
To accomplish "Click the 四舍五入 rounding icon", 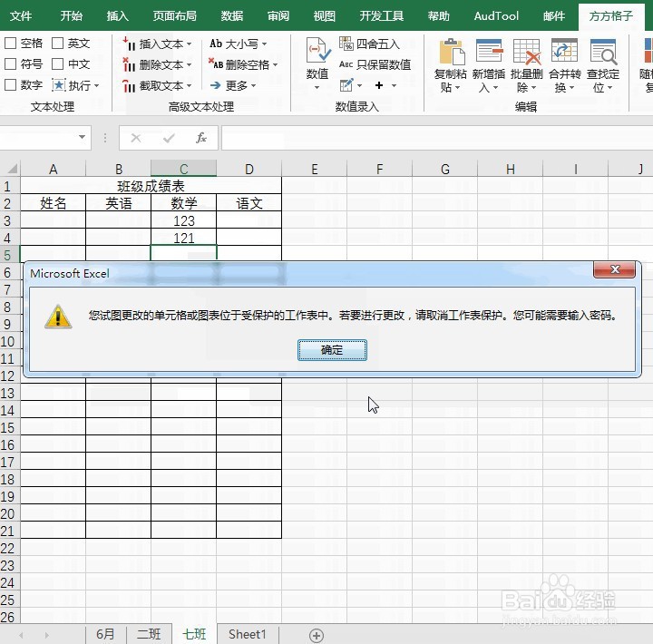I will click(346, 43).
